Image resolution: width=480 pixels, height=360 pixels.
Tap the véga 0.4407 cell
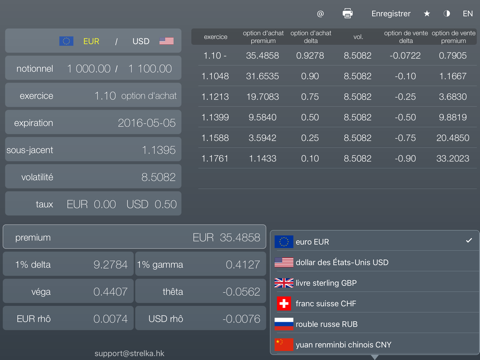(x=68, y=291)
